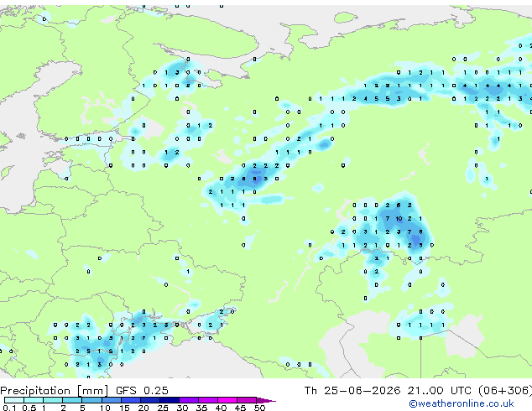
Task: Click the 'Precipitation [mm]' title text
Action: click(x=55, y=391)
